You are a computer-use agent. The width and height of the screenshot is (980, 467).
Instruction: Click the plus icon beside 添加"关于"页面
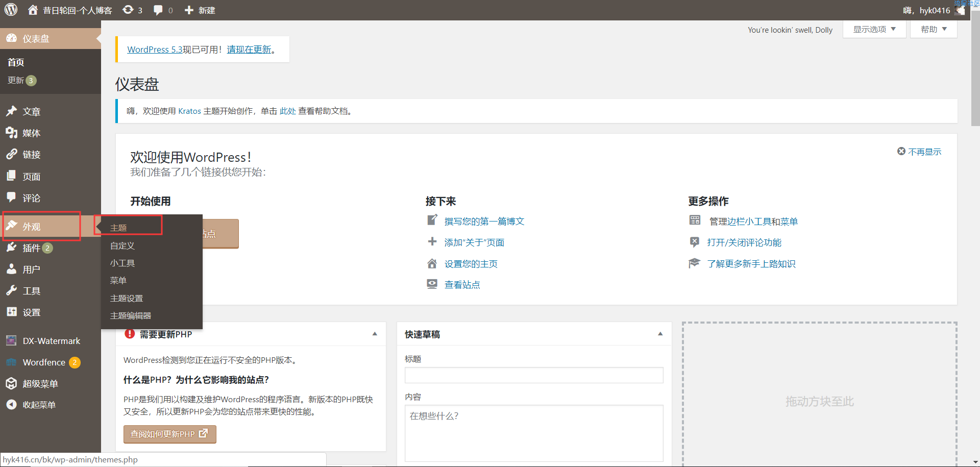pos(432,242)
